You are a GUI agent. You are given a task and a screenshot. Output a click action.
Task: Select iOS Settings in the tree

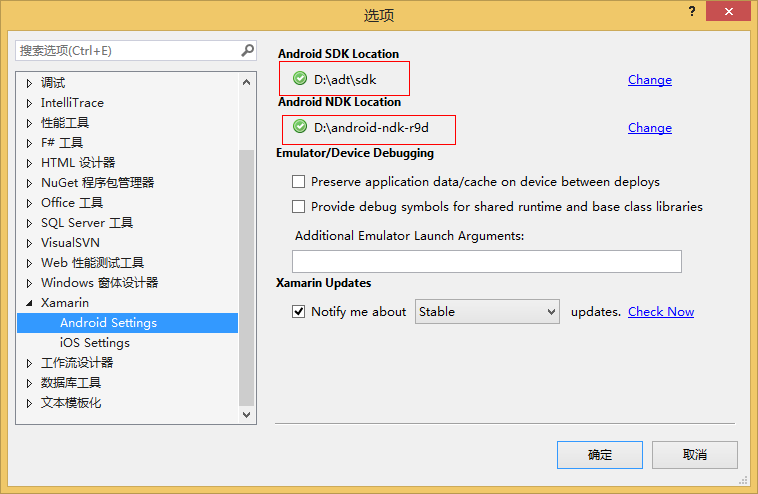click(x=95, y=343)
